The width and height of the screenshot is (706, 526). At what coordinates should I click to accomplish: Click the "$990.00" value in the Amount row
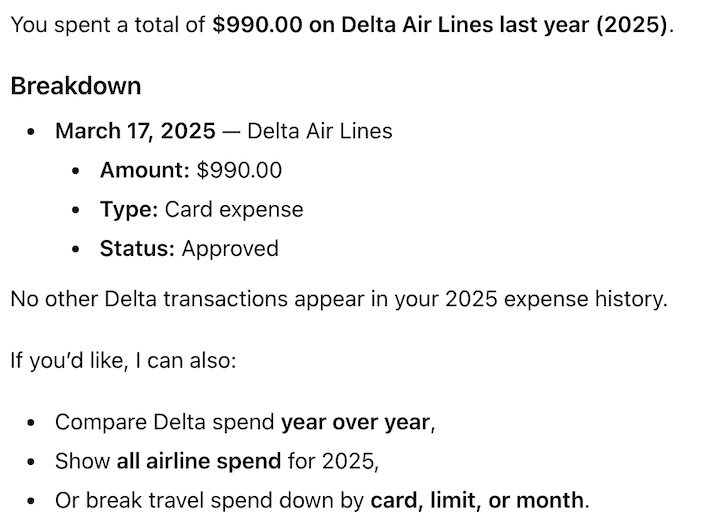[239, 170]
